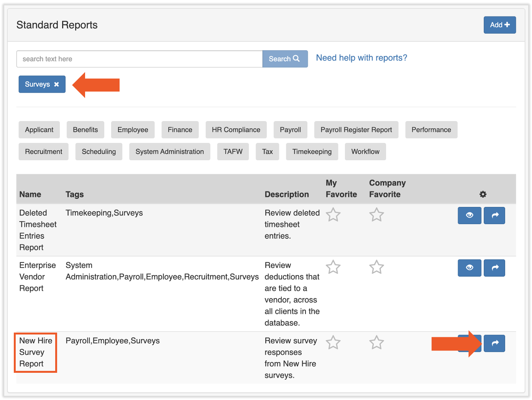Select the HR Compliance filter
This screenshot has height=400, width=532.
coord(236,130)
